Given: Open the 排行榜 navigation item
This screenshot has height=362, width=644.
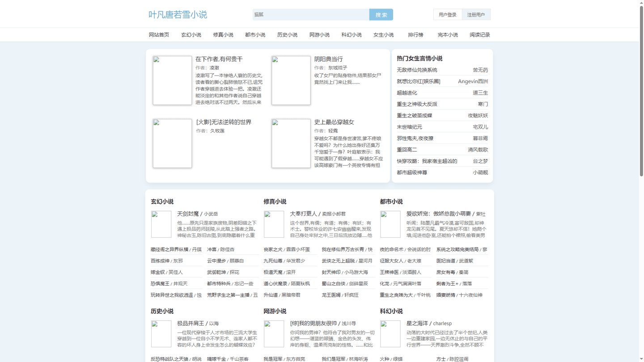Looking at the screenshot, I should coord(415,35).
